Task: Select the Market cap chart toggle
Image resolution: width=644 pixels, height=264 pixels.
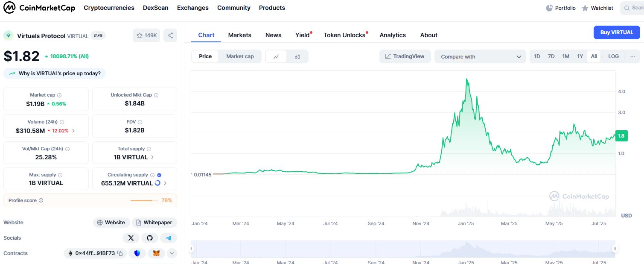Action: 240,56
